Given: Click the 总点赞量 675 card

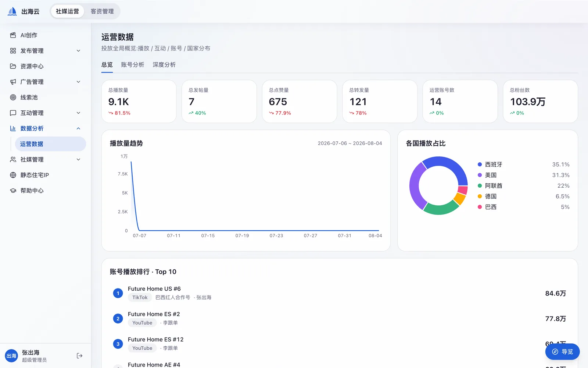Looking at the screenshot, I should pyautogui.click(x=300, y=102).
